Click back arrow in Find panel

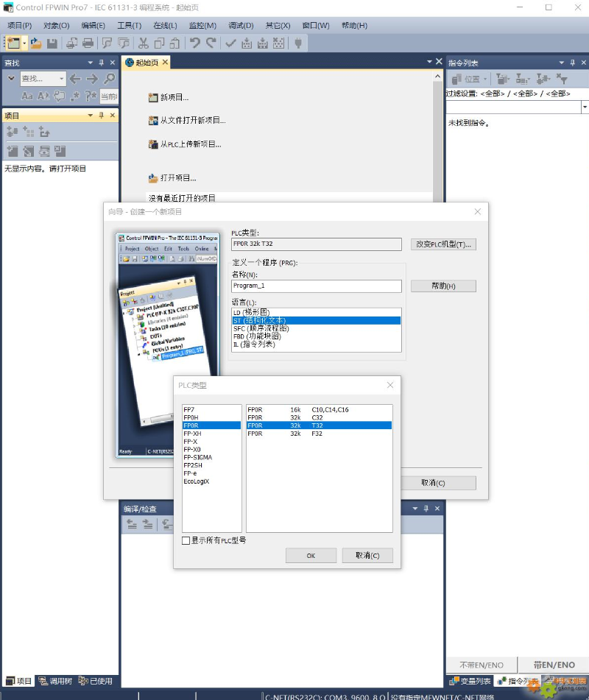point(75,79)
